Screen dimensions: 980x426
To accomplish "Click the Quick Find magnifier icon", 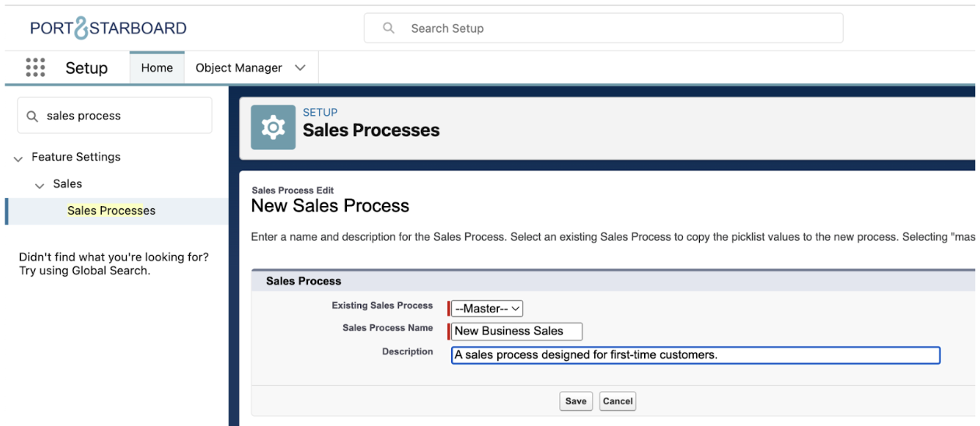I will [x=33, y=116].
